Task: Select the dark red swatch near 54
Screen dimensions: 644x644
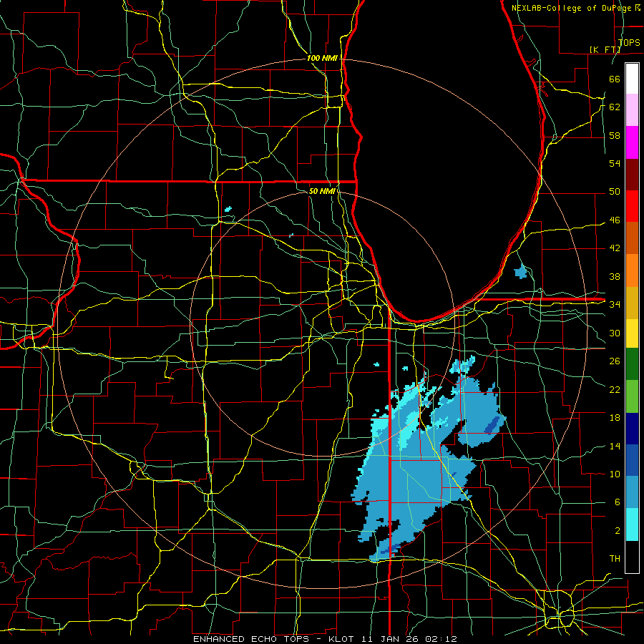Action: coord(632,175)
